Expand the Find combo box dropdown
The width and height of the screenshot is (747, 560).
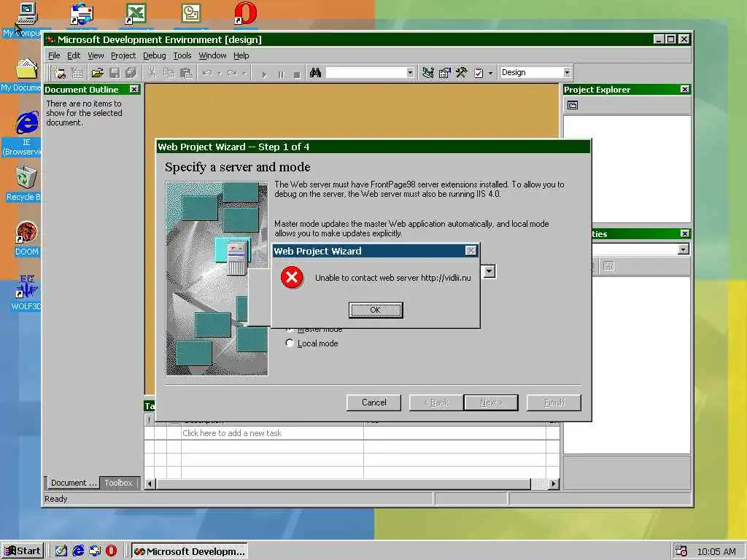tap(410, 73)
